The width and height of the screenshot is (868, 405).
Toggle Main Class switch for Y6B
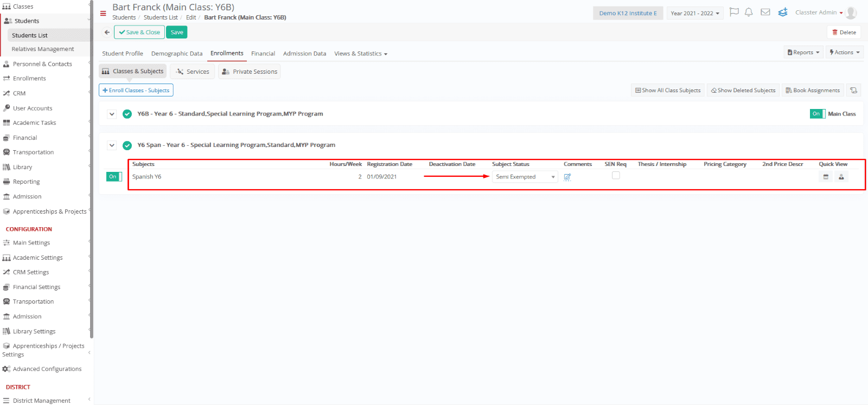click(x=818, y=114)
